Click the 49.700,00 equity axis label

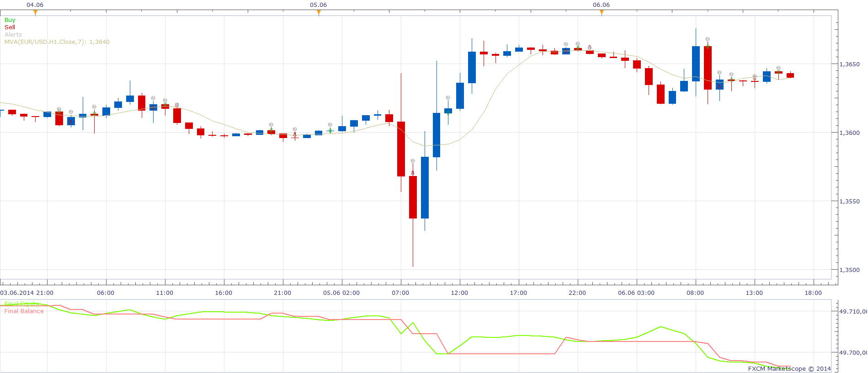[853, 353]
